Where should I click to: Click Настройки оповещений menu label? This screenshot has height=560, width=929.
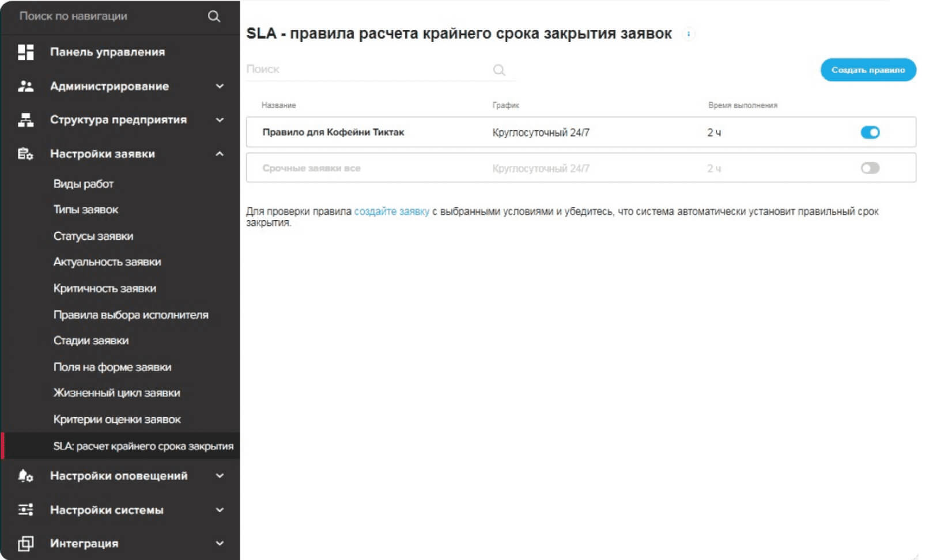[x=119, y=476]
